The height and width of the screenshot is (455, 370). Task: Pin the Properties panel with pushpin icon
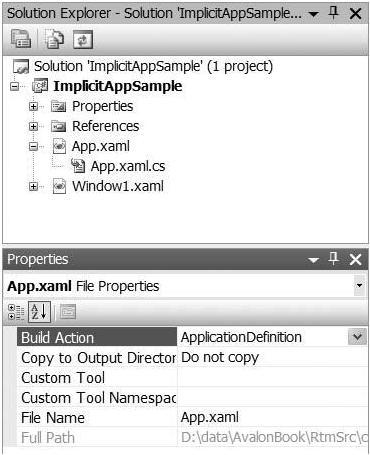pos(333,259)
